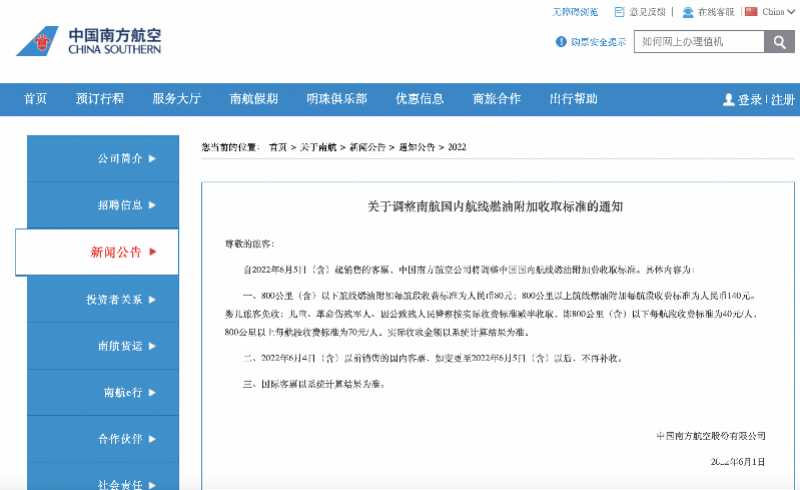
Task: Open the 优惠信息 navigation menu
Action: click(419, 99)
